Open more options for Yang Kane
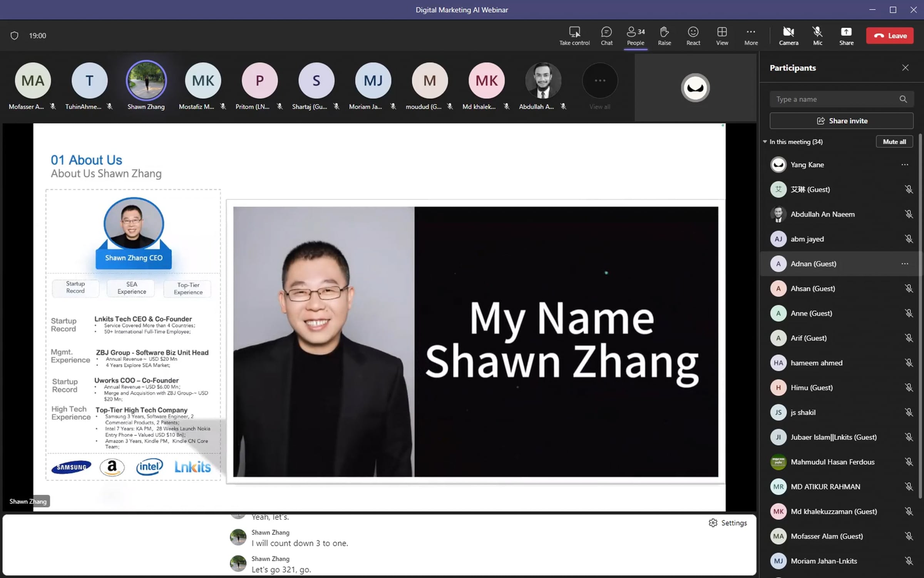The height and width of the screenshot is (578, 924). [904, 165]
